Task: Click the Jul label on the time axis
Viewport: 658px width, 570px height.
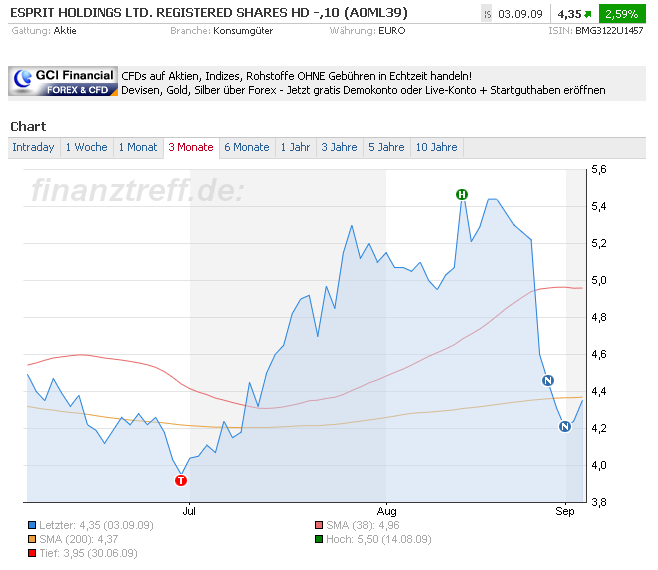Action: (189, 511)
